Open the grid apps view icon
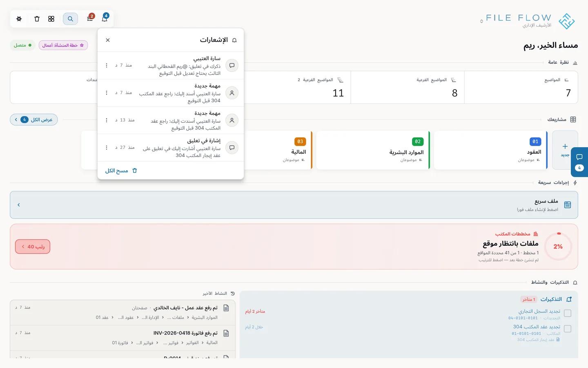Image resolution: width=588 pixels, height=368 pixels. (51, 19)
